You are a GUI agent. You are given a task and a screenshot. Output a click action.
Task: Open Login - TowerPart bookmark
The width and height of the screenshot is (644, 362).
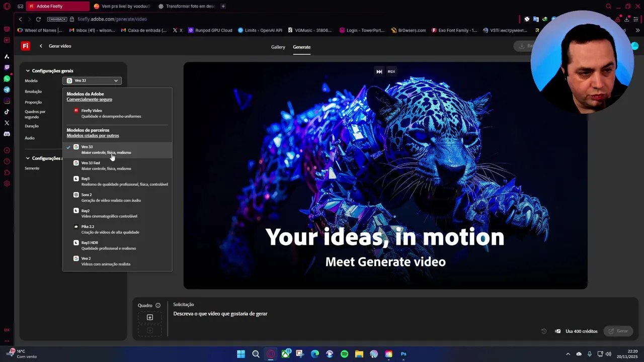pyautogui.click(x=362, y=30)
